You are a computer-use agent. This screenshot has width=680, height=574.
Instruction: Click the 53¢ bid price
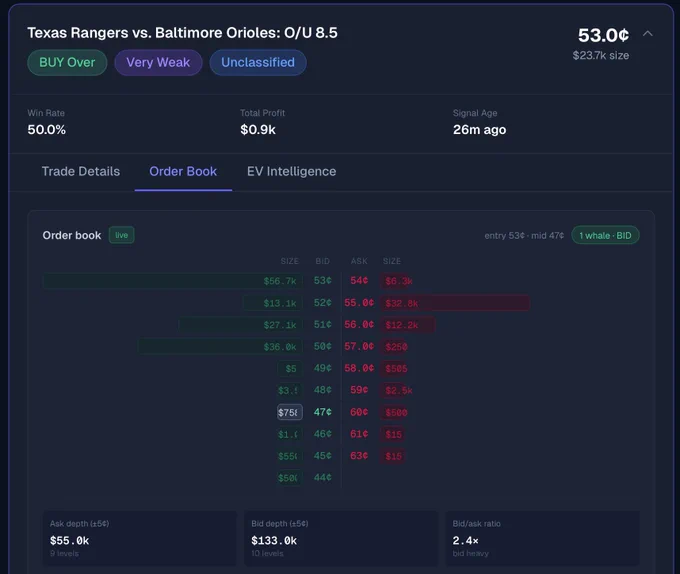tap(323, 280)
